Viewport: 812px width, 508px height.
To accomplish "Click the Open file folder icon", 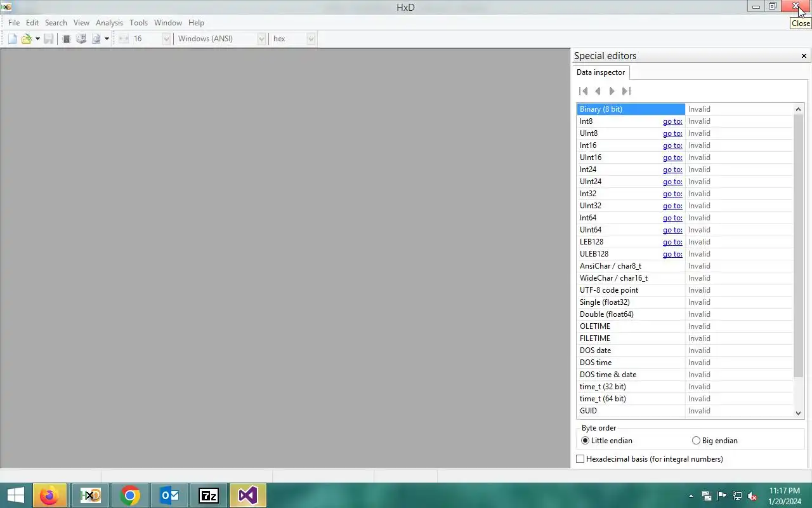I will [x=26, y=39].
